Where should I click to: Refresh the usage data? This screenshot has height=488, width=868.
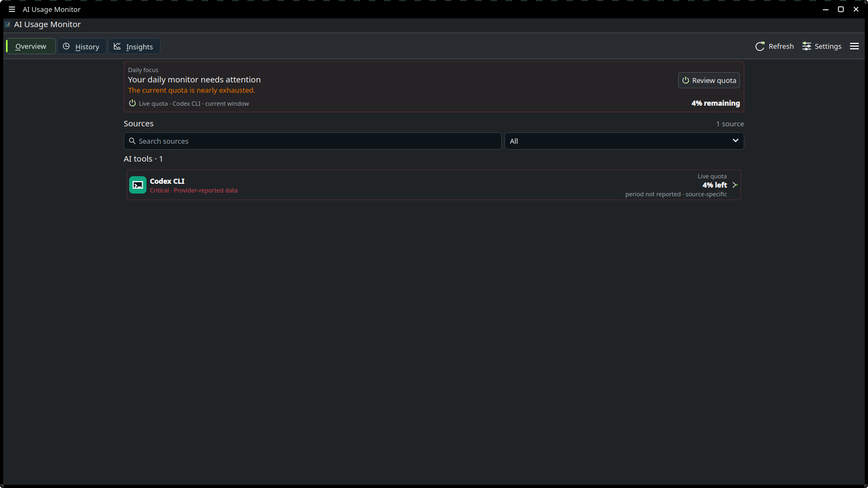[775, 46]
